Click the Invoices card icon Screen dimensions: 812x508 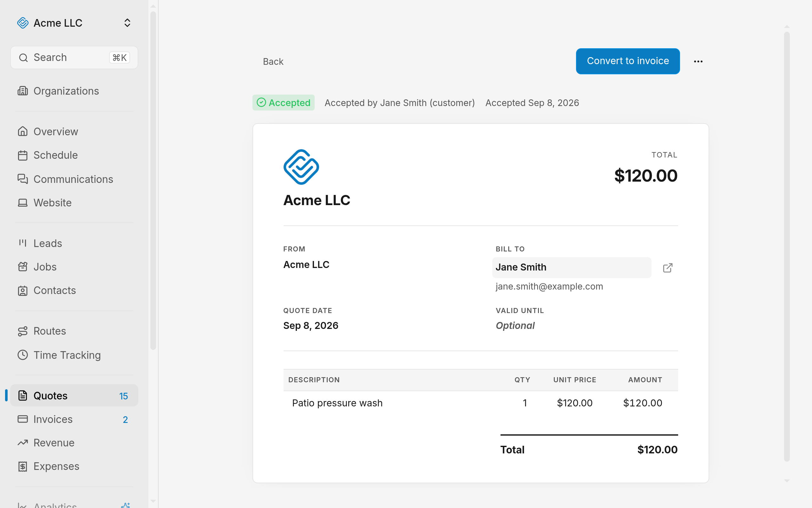[x=23, y=419]
